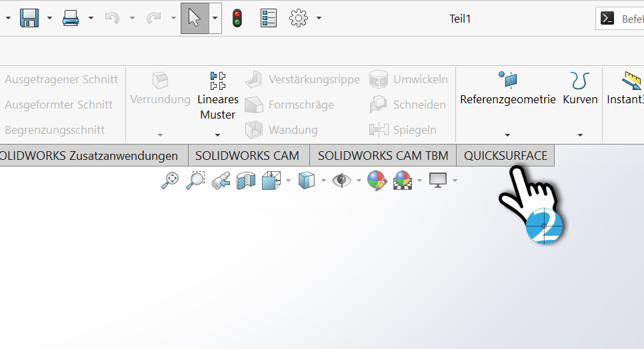Click the View Orientation icon
This screenshot has height=349, width=644.
pyautogui.click(x=271, y=180)
